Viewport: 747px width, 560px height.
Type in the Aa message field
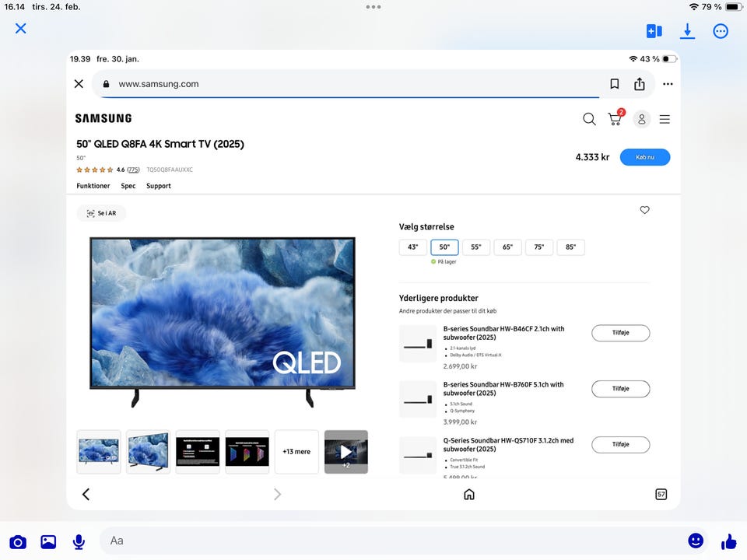coord(389,541)
